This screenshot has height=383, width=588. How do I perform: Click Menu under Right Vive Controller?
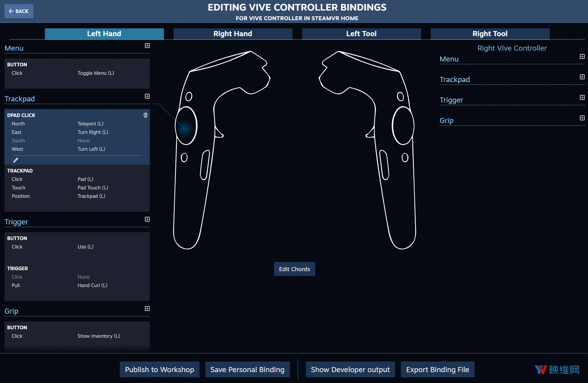(449, 59)
